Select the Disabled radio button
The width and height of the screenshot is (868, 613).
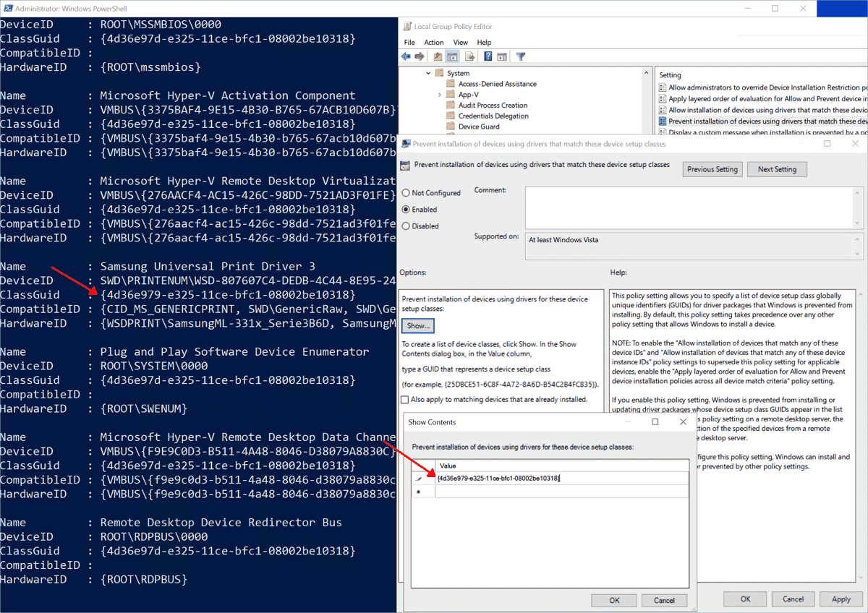coord(406,226)
